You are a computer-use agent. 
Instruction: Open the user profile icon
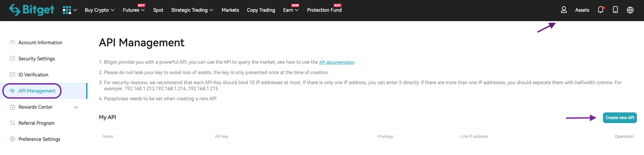[564, 10]
